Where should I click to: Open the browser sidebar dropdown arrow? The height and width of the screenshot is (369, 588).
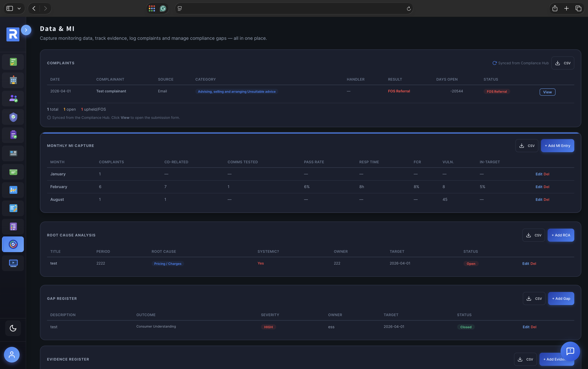tap(19, 8)
